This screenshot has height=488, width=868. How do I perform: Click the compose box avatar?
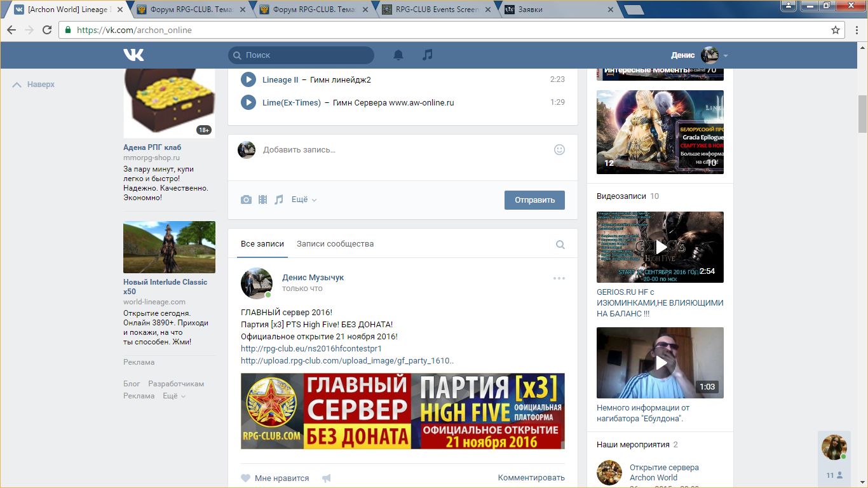[x=247, y=150]
